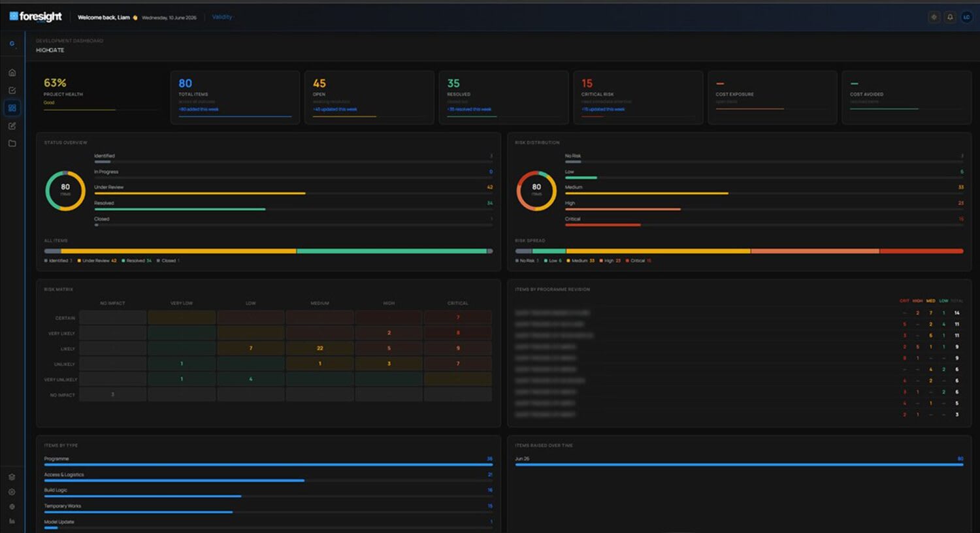Click the Closed status row
The height and width of the screenshot is (533, 980).
coord(293,221)
